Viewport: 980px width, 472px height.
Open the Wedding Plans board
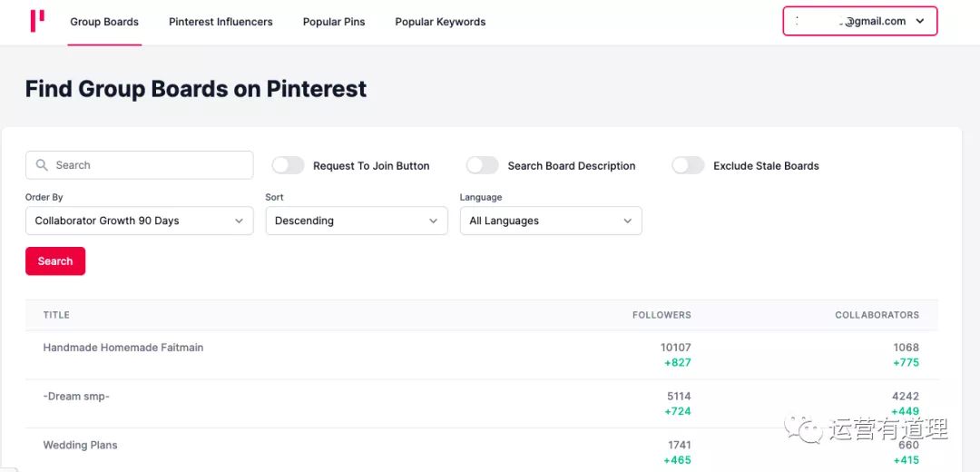(x=80, y=445)
